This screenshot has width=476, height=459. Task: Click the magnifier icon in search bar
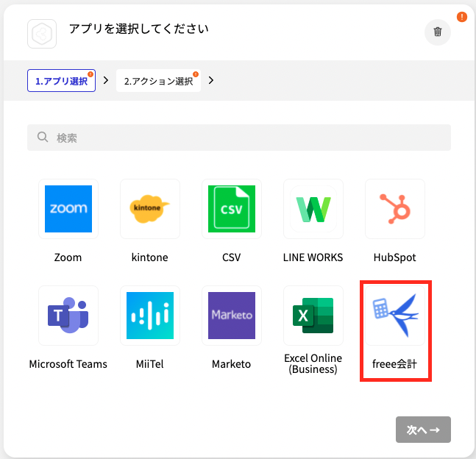click(x=43, y=137)
